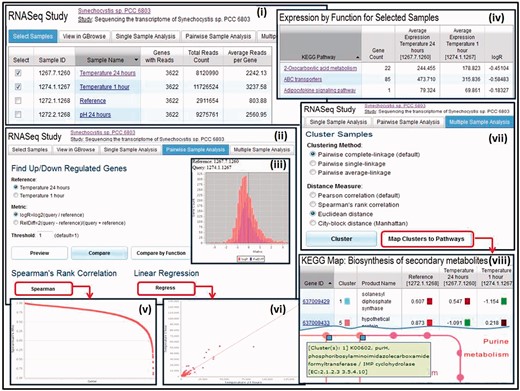Click the Product Name column header
This screenshot has width=520, height=391.
tap(378, 283)
